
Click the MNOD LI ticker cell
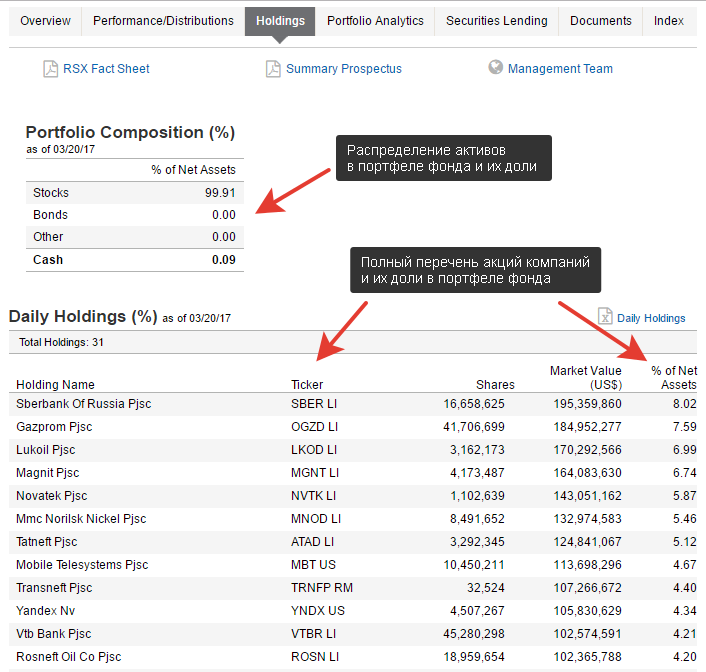316,519
